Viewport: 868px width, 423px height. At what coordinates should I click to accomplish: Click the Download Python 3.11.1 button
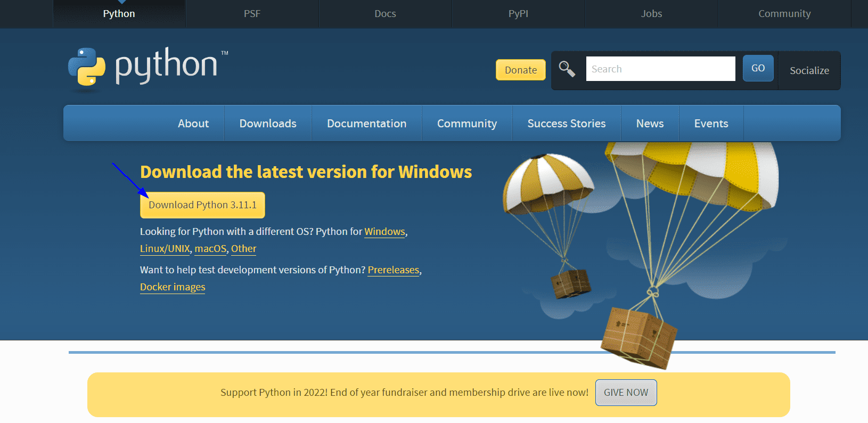pyautogui.click(x=202, y=205)
